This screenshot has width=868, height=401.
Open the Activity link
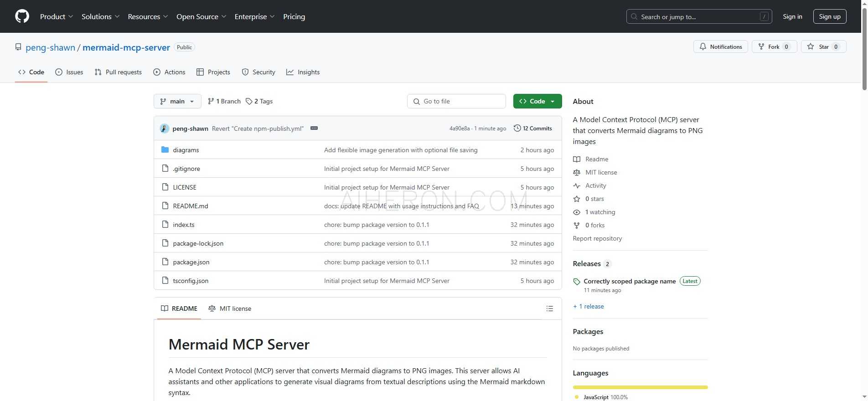pyautogui.click(x=590, y=185)
